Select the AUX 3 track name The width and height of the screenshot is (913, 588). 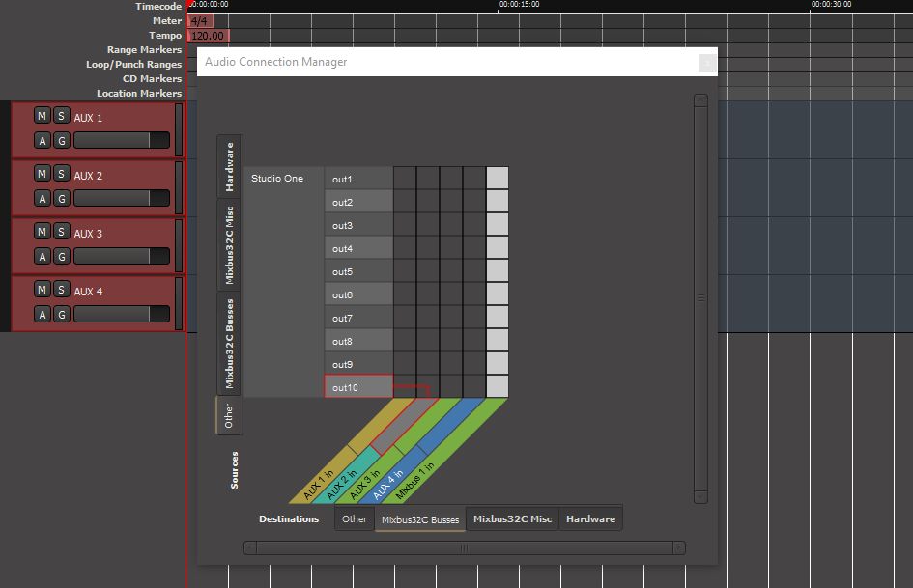click(x=88, y=234)
